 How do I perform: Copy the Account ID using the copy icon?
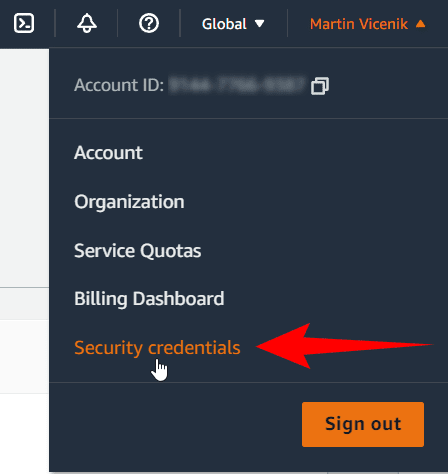click(320, 86)
